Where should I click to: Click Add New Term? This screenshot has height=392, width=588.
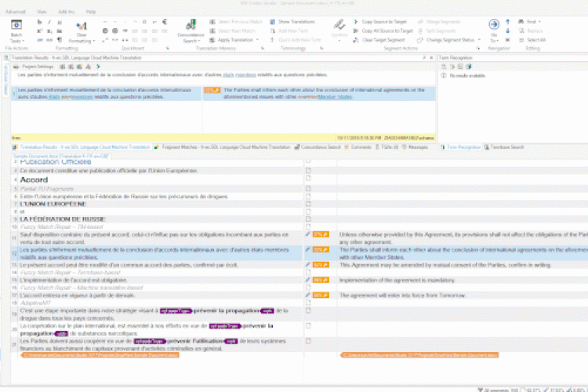[x=289, y=31]
